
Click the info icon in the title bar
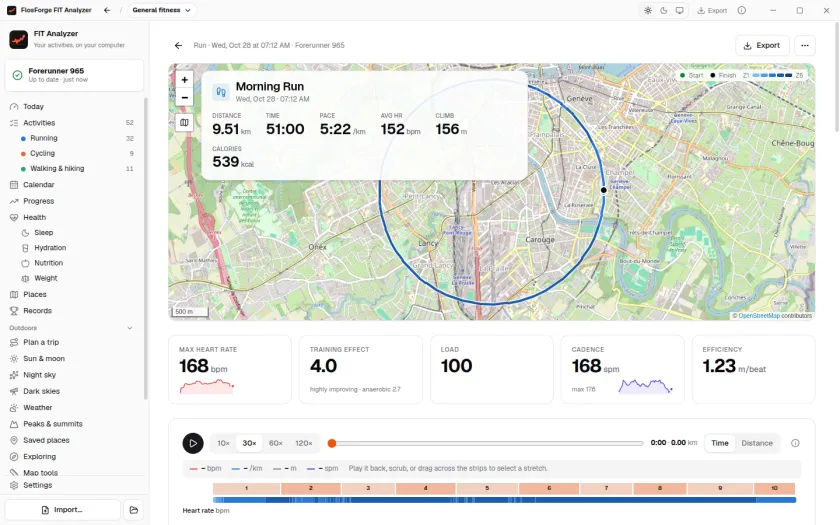741,10
